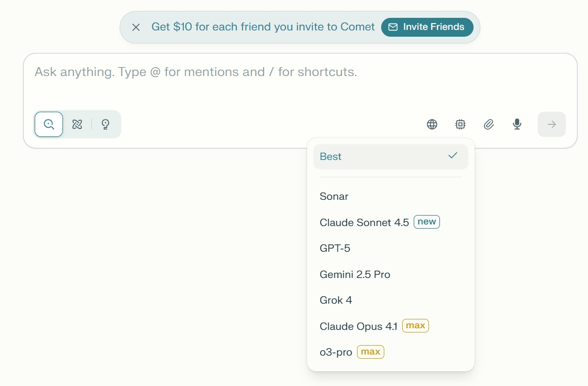
Task: Pick Claude Sonnet 4.5 model
Action: click(364, 222)
